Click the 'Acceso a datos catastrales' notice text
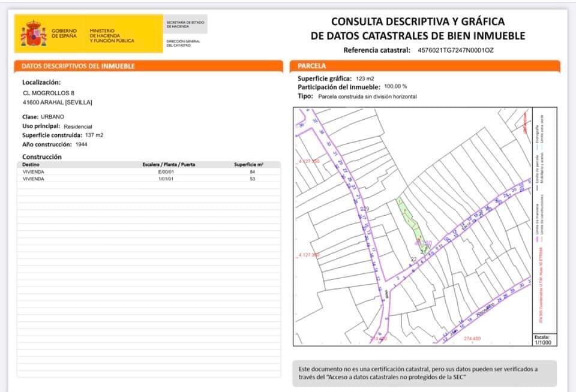 click(x=418, y=373)
